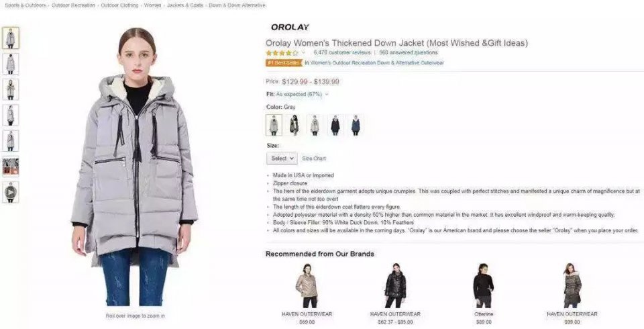Go to Outdoor Recreation breadcrumb
Screen dimensions: 644x329
coord(73,5)
